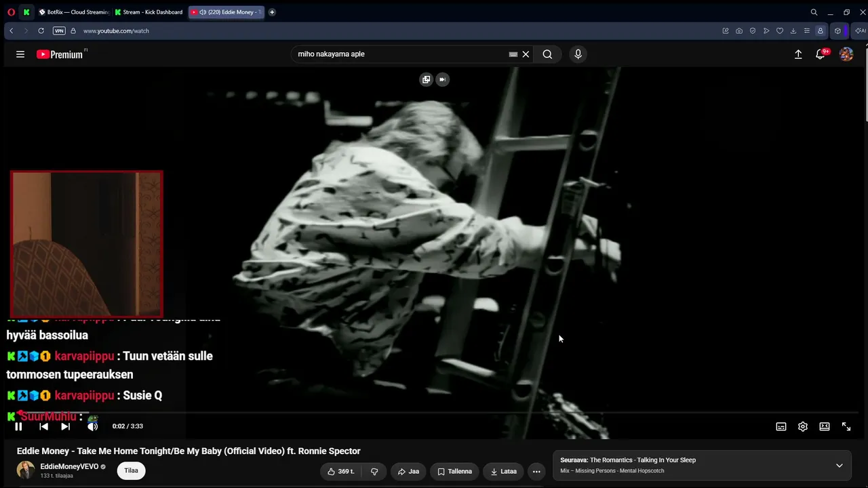Go to YouTube Premium home logo
The image size is (868, 488).
(60, 54)
